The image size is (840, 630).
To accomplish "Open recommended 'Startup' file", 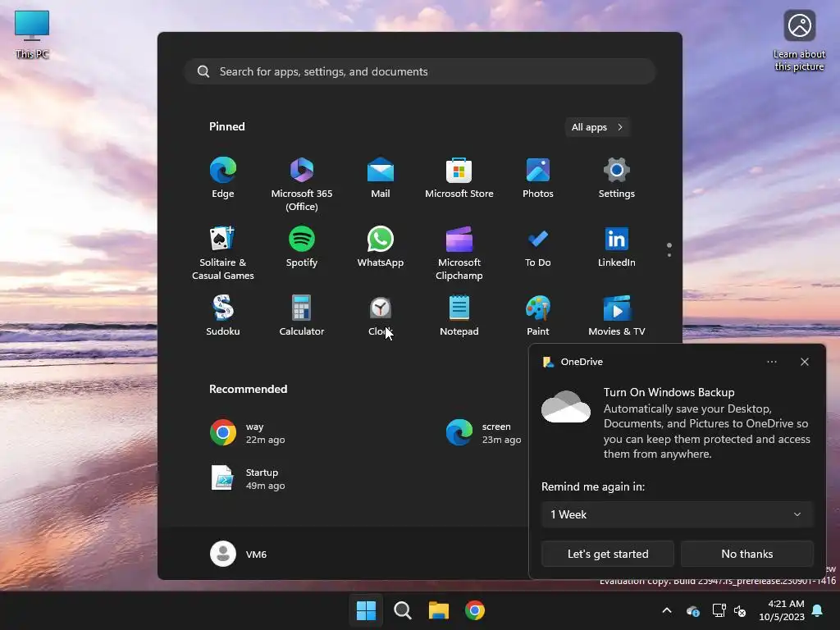I will pos(248,478).
